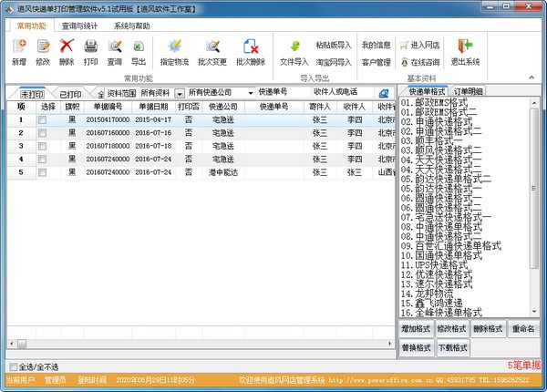
Task: Select the 未打印 tab
Action: pyautogui.click(x=33, y=94)
